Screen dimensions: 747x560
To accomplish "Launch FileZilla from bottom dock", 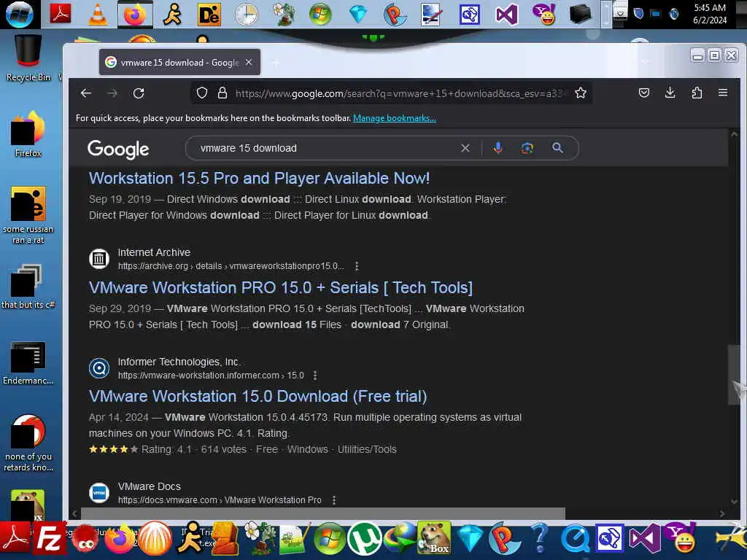I will point(50,539).
